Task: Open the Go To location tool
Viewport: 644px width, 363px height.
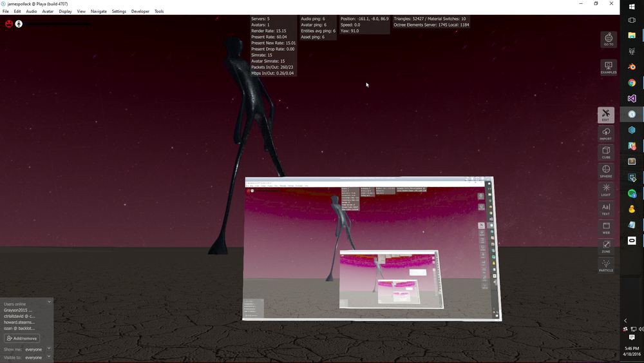Action: tap(608, 39)
